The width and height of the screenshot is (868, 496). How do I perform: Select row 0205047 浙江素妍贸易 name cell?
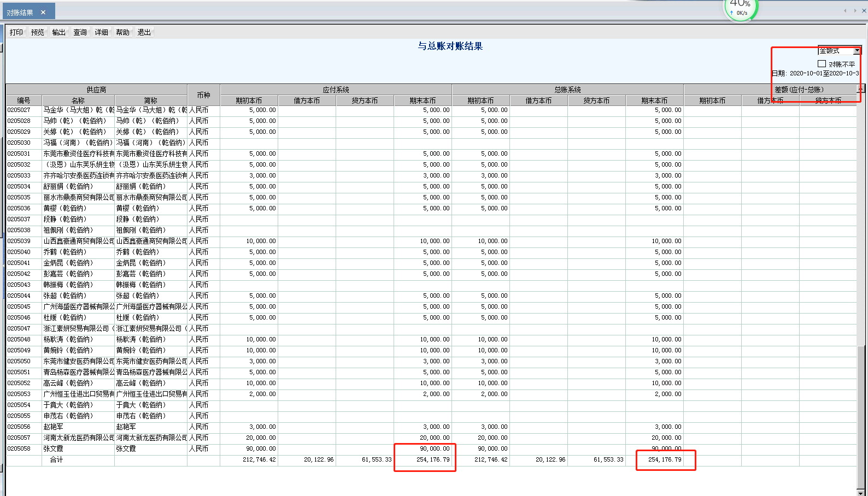tap(78, 328)
